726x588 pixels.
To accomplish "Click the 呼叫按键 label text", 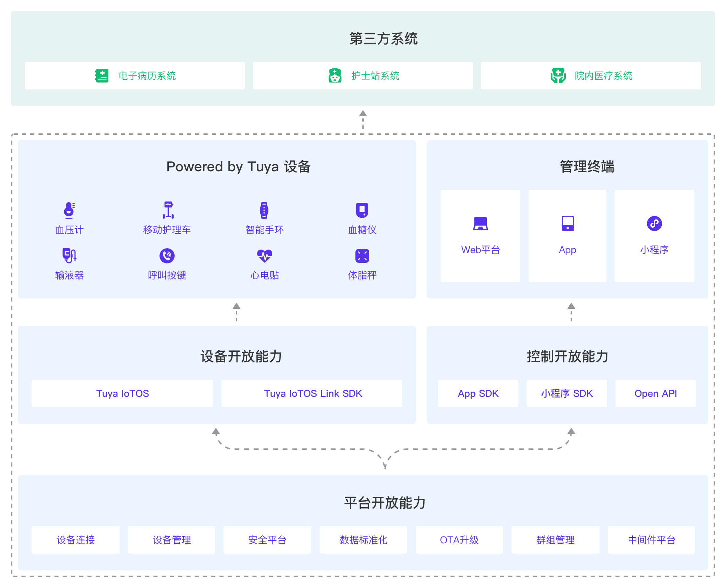I will point(167,275).
